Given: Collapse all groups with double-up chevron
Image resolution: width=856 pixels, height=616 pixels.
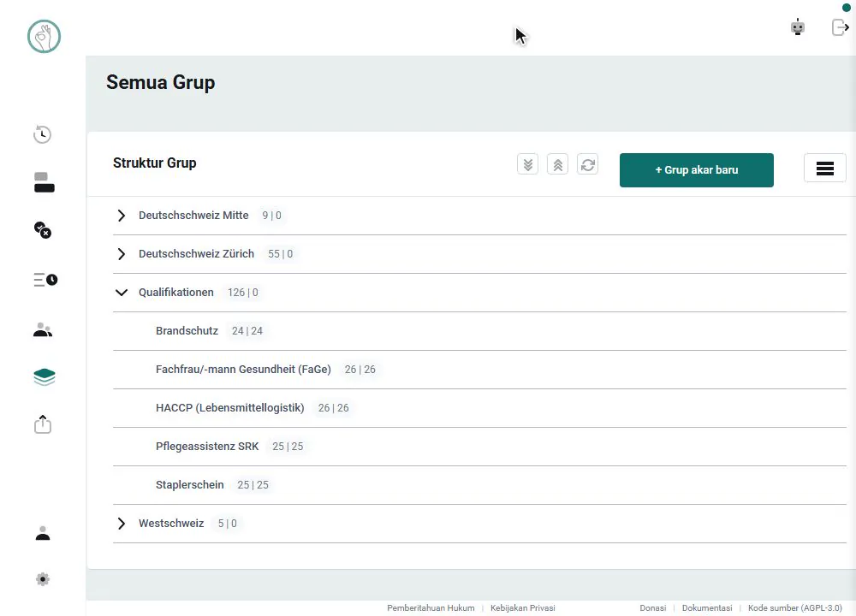Looking at the screenshot, I should click(x=557, y=164).
